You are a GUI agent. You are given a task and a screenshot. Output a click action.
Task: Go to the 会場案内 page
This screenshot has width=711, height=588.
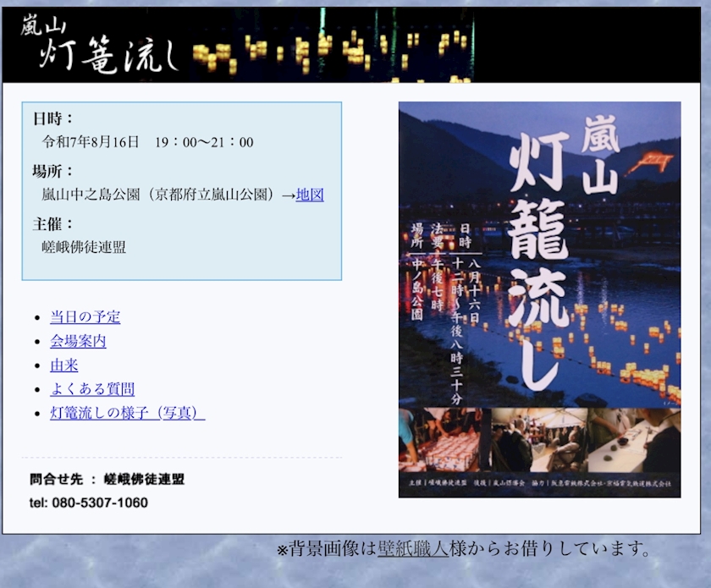click(78, 341)
